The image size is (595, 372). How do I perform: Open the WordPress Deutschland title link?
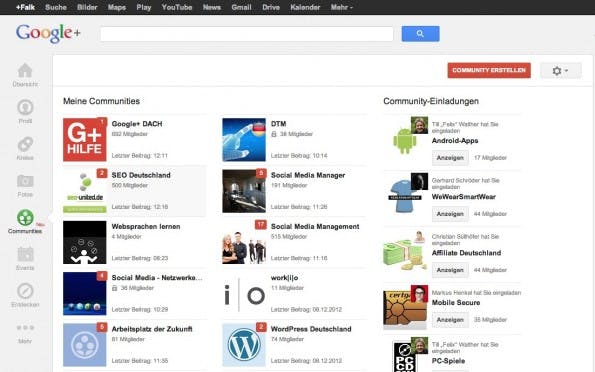[311, 329]
